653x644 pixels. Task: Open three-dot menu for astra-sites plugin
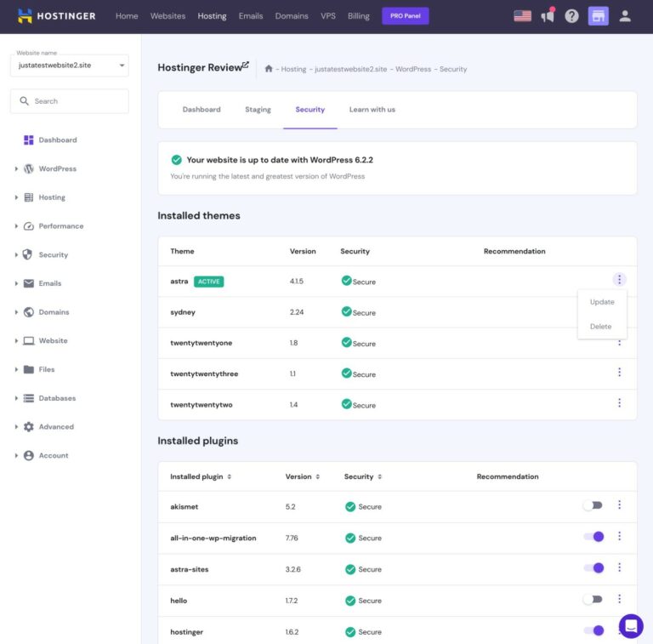(619, 567)
